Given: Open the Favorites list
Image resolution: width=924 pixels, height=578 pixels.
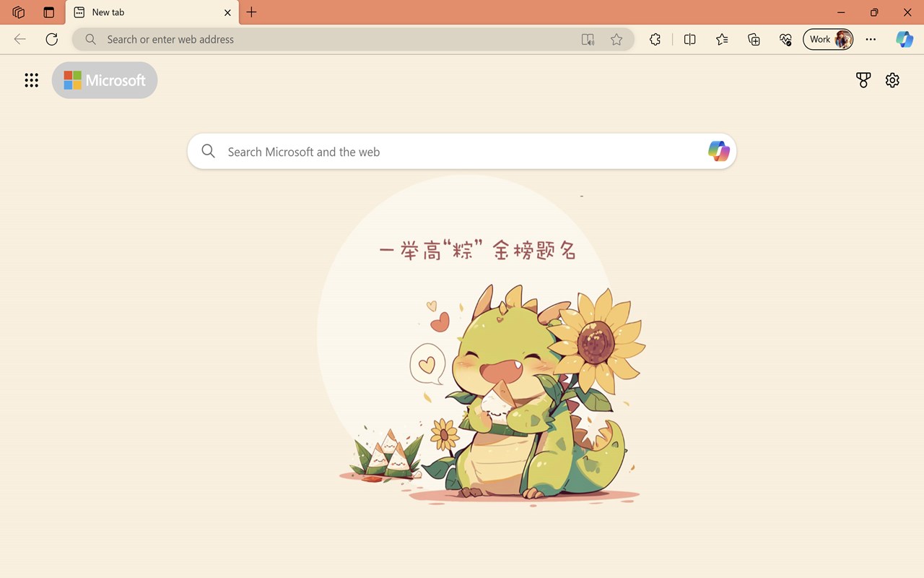Looking at the screenshot, I should coord(722,40).
